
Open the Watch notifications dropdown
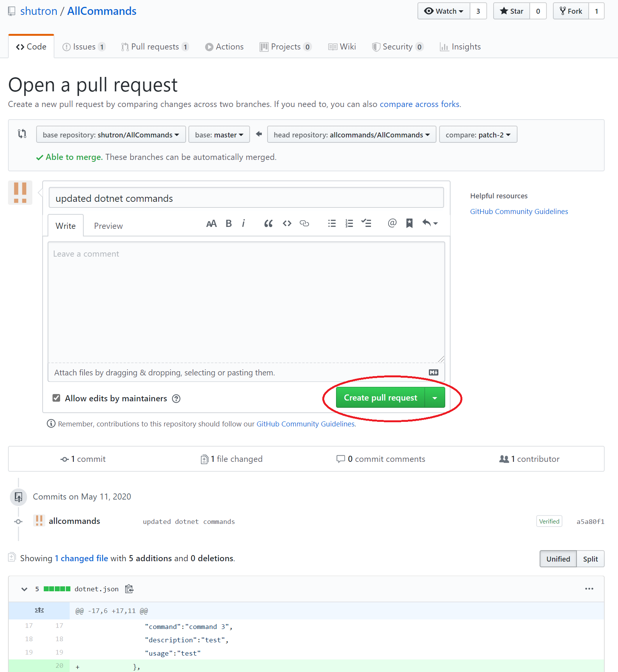(x=444, y=11)
